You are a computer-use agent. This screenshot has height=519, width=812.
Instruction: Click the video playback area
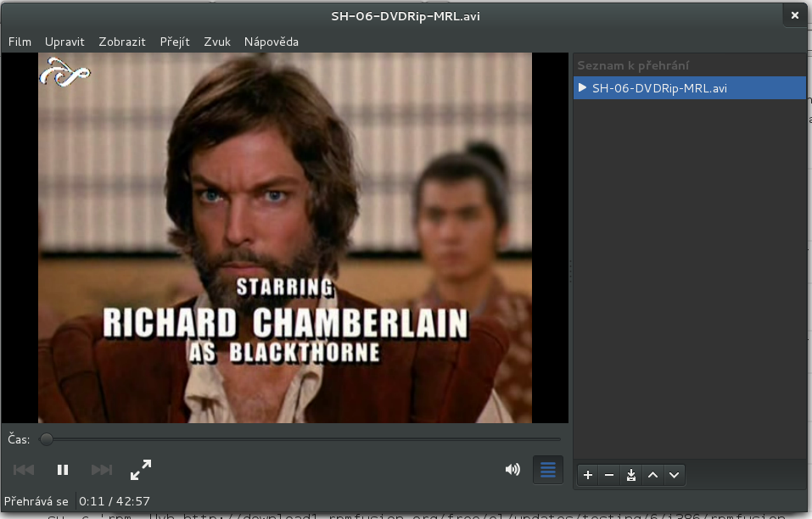(x=285, y=238)
